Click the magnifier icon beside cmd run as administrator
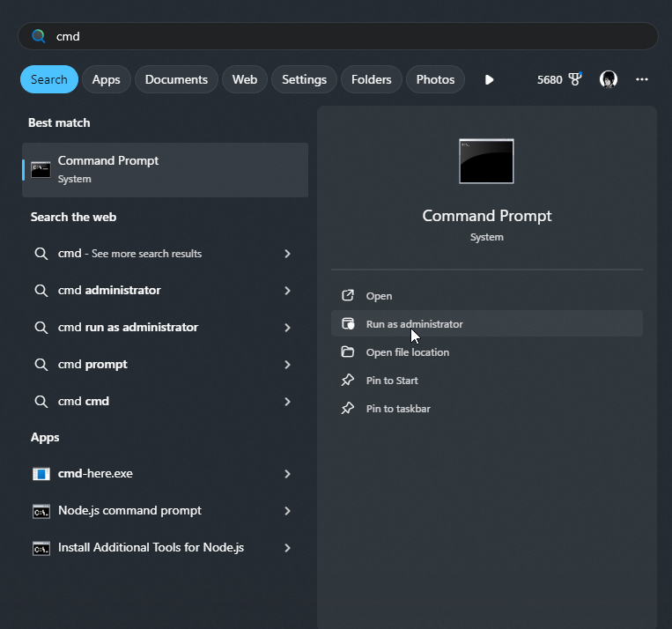672x629 pixels. (41, 328)
